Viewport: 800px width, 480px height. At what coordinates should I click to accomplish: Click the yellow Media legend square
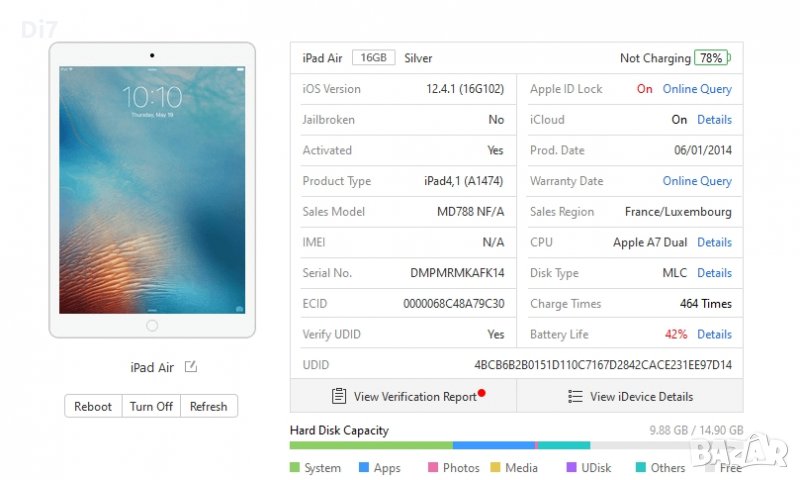click(496, 467)
